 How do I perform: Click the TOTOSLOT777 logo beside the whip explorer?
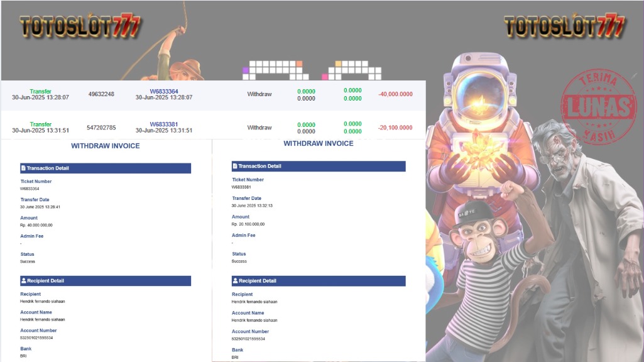click(x=80, y=26)
